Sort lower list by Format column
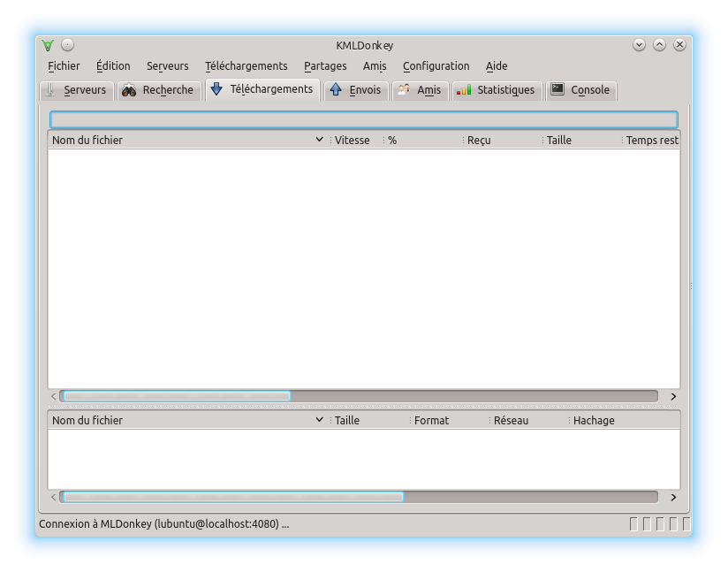 pos(448,420)
